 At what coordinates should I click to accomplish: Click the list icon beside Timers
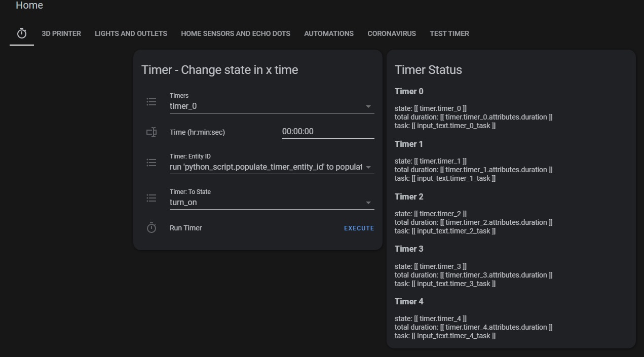[x=151, y=102]
